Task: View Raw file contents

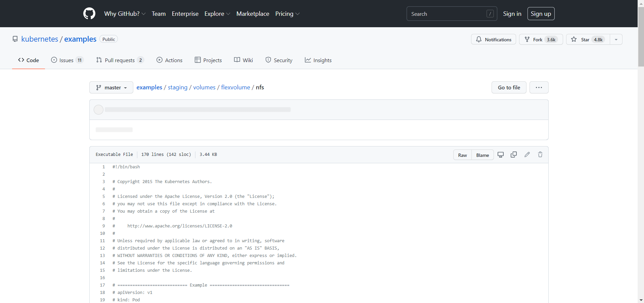Action: click(x=462, y=155)
